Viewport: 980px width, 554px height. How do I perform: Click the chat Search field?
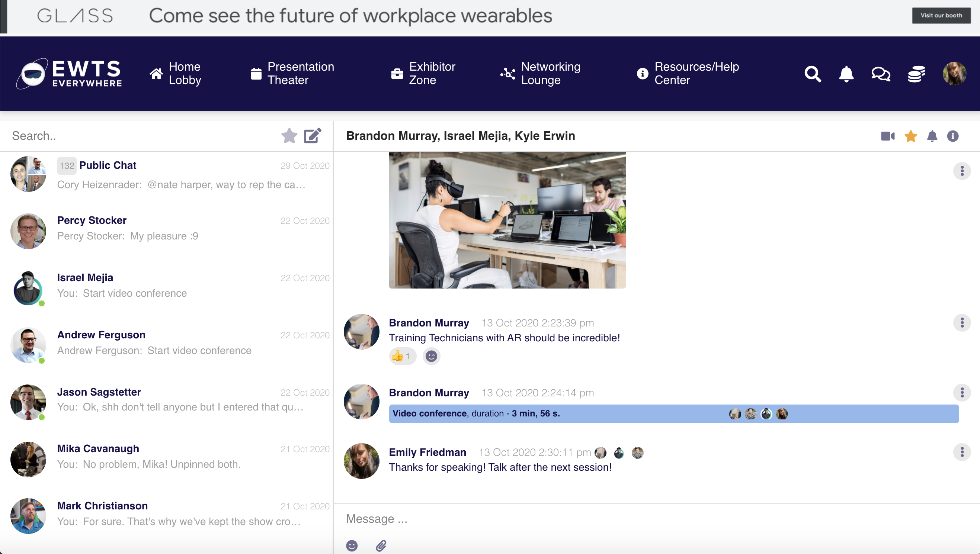point(141,136)
